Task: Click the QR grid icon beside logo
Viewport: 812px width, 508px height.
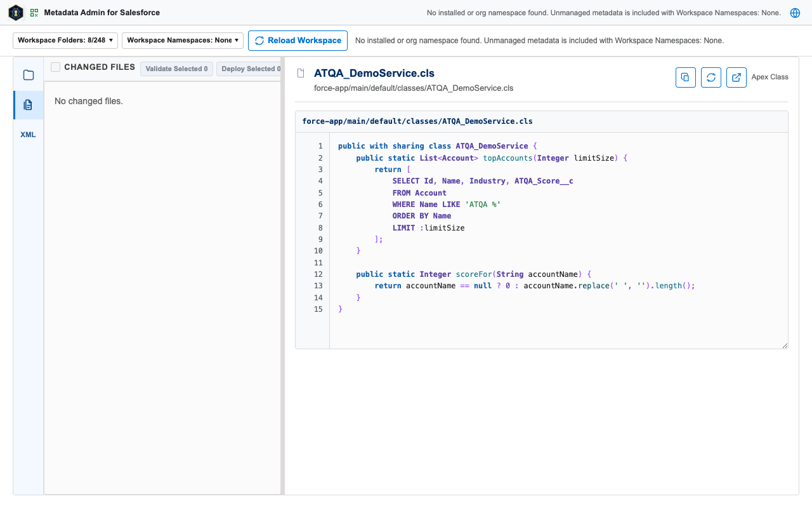Action: click(x=34, y=13)
